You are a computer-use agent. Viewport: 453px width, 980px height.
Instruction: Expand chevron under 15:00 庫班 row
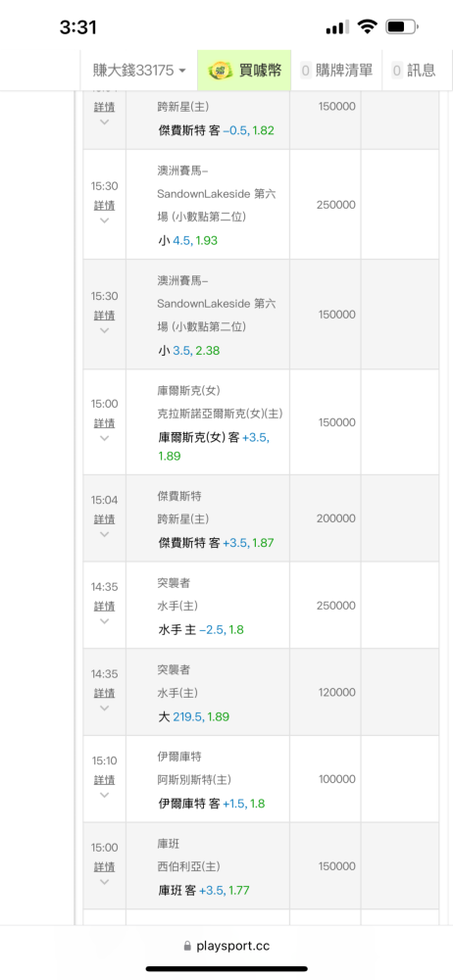pos(105,882)
